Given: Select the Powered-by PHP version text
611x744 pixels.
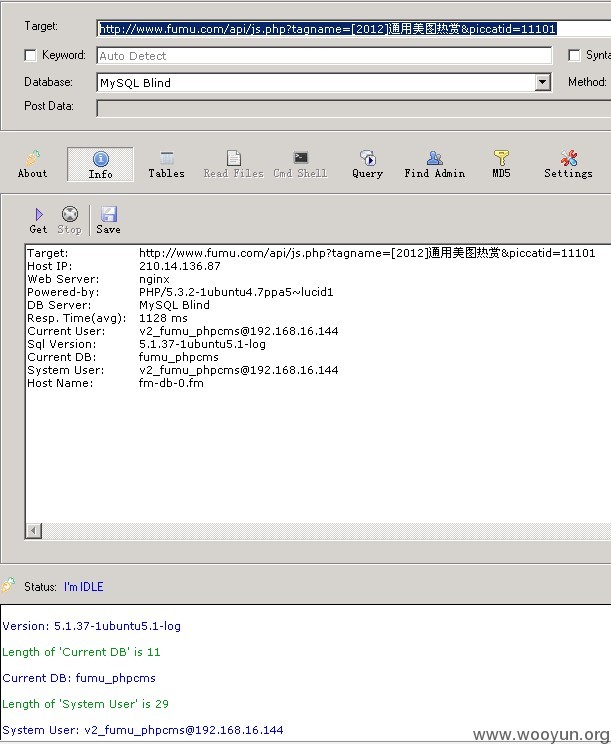Looking at the screenshot, I should (236, 292).
